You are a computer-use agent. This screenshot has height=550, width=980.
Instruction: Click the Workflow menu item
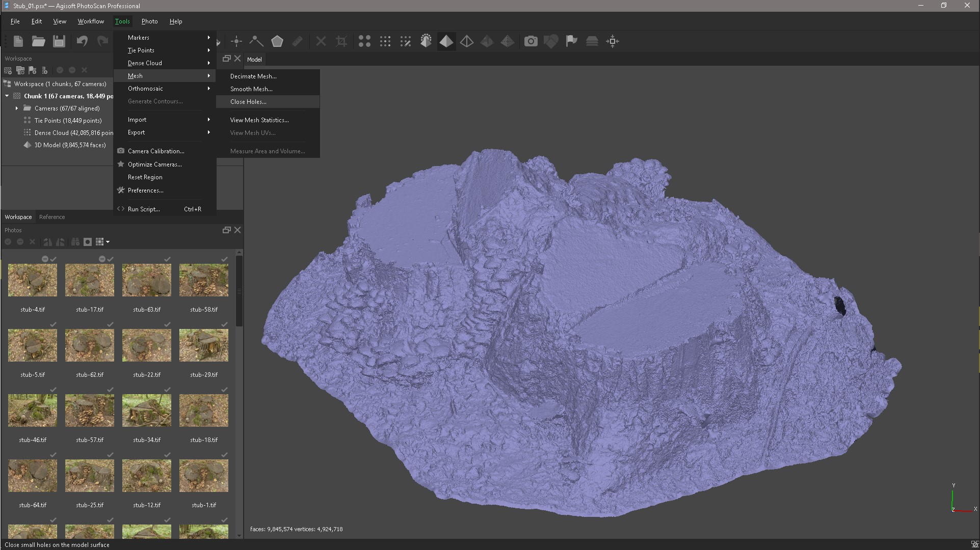90,21
